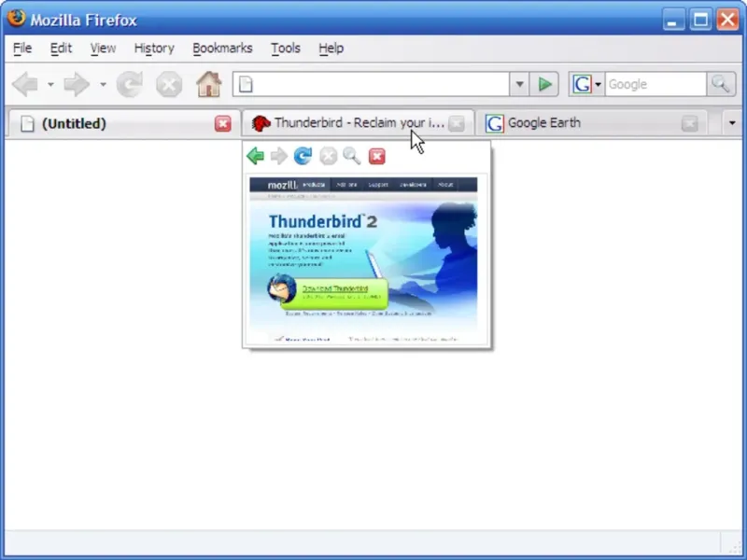
Task: Click the Reload button in the main toolbar
Action: (x=130, y=84)
